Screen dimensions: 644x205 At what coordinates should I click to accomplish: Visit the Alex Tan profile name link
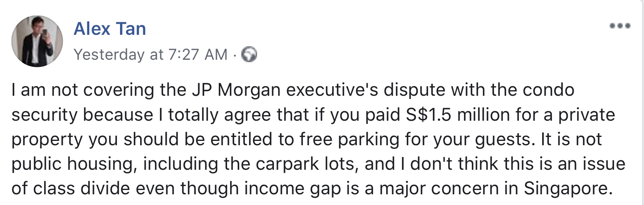coord(110,29)
